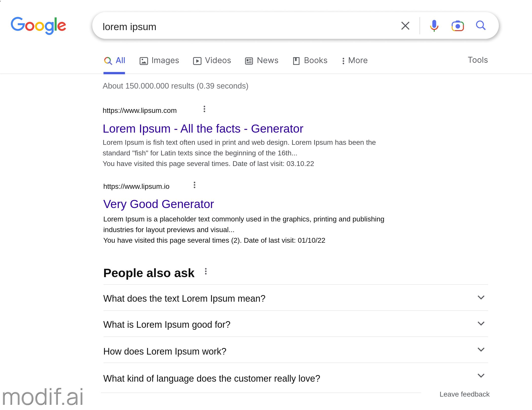Click the search magnifier icon
The image size is (532, 410).
tap(481, 25)
